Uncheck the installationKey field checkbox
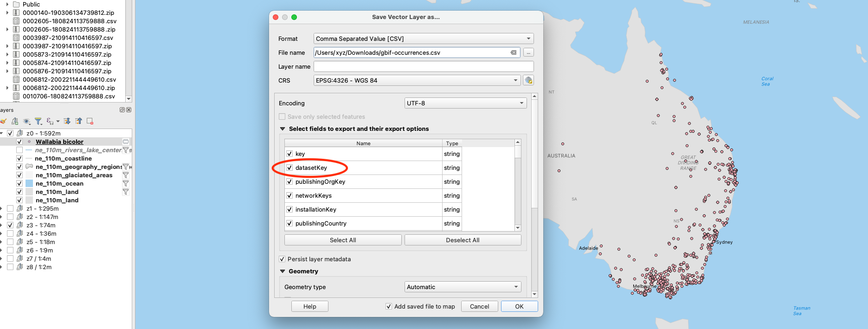The width and height of the screenshot is (868, 329). point(289,209)
